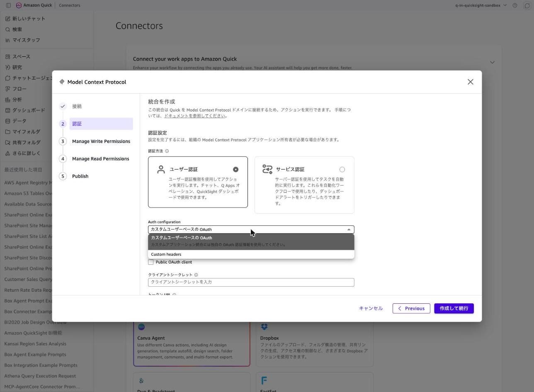Viewport: 534px width, 392px height.
Task: Click the クライアントシークレット input field
Action: [x=251, y=282]
